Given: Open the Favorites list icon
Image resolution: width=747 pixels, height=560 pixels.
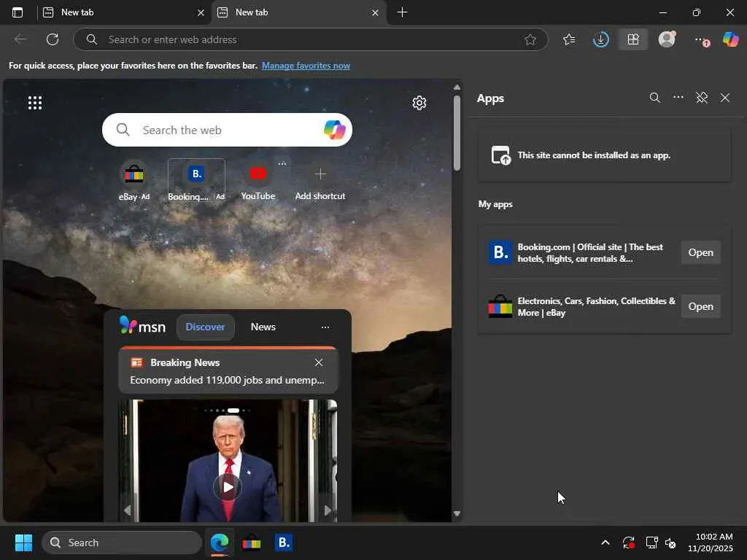Looking at the screenshot, I should pyautogui.click(x=569, y=39).
